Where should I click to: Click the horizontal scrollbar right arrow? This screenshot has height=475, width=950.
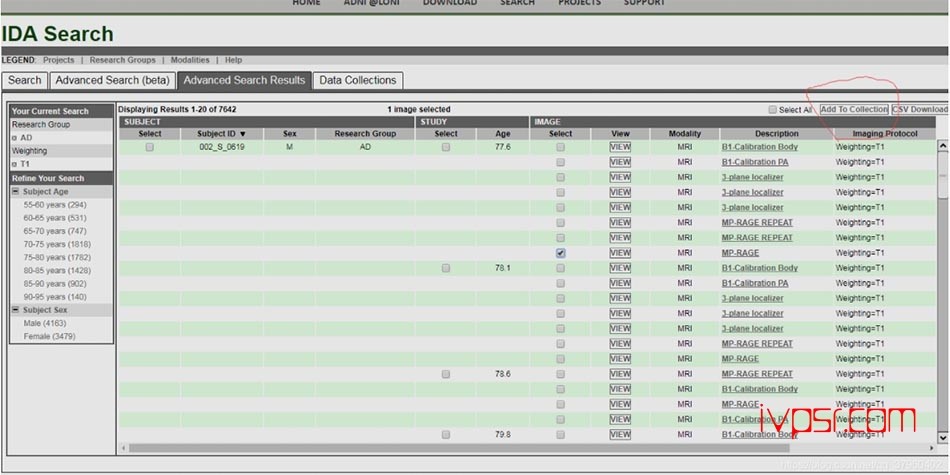932,448
